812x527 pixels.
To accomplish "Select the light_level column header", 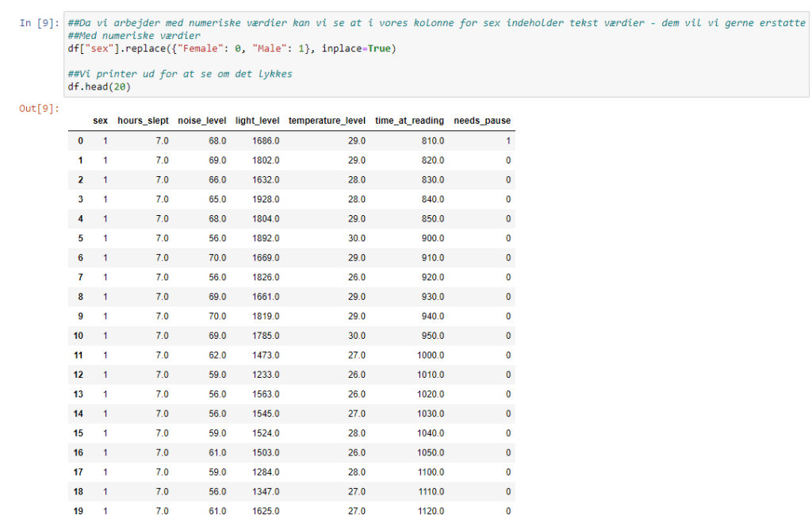I will coord(257,121).
